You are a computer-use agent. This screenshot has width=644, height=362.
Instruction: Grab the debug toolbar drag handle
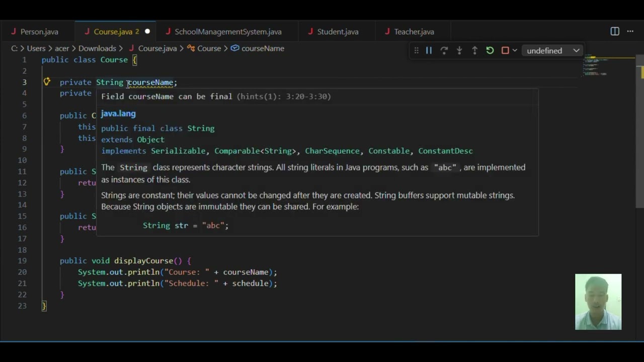click(416, 50)
